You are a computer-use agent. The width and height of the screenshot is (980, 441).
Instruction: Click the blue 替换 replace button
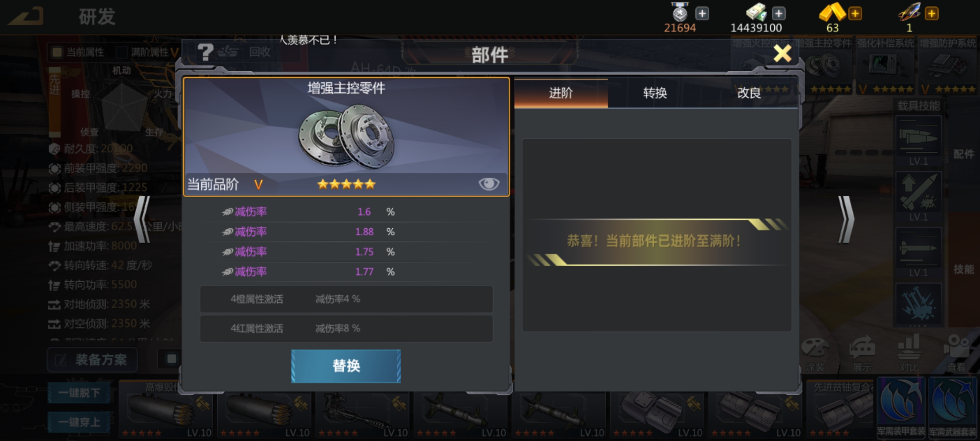click(x=346, y=366)
